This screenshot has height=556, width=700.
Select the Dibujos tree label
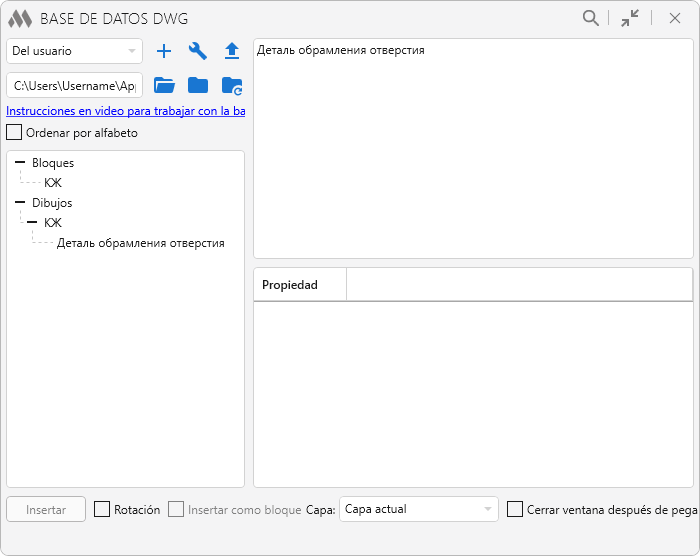click(52, 203)
